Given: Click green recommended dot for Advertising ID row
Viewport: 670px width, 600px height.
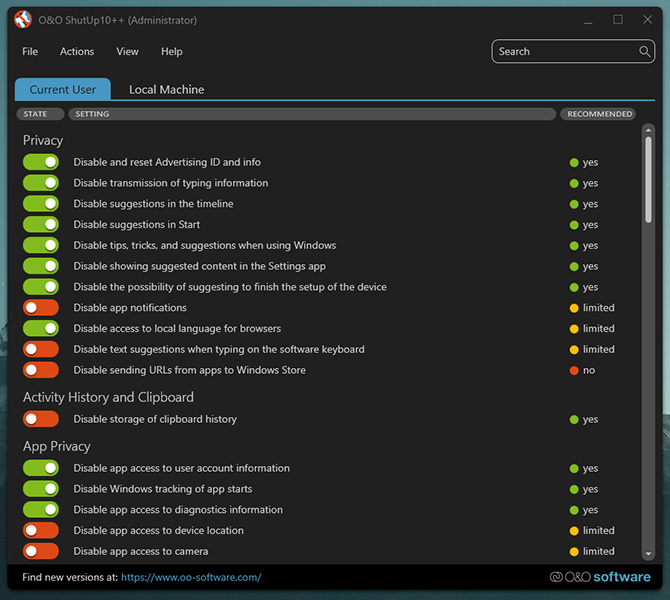Looking at the screenshot, I should point(574,162).
